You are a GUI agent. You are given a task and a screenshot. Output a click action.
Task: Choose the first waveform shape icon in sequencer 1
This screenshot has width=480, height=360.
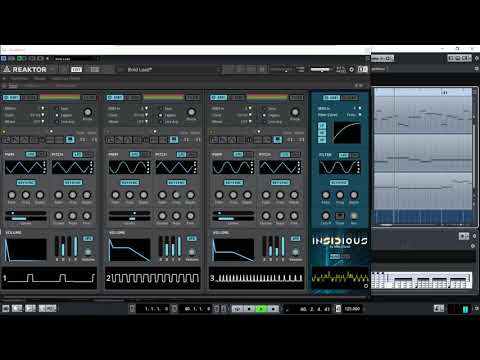(6, 140)
